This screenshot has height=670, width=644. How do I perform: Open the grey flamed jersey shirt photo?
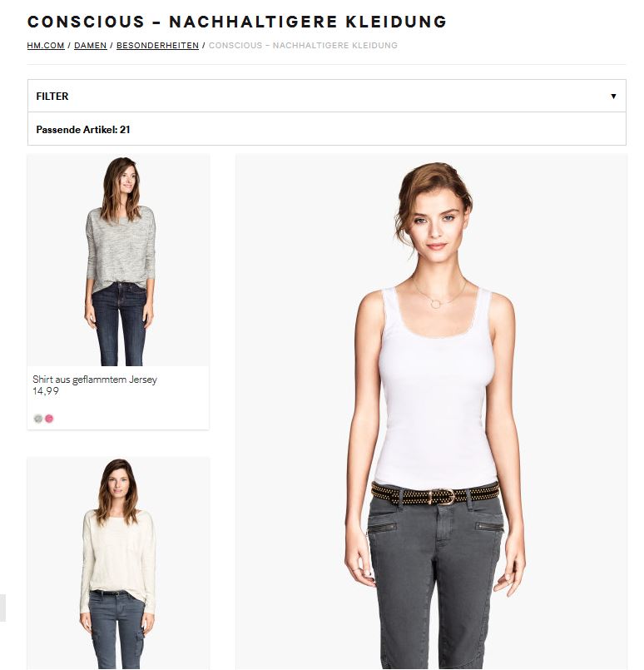[x=118, y=261]
